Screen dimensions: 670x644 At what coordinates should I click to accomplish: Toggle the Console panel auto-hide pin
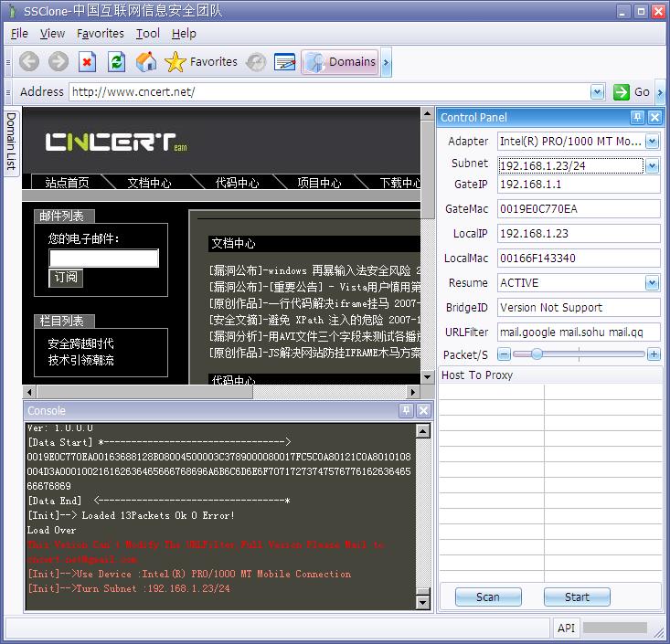pos(406,411)
